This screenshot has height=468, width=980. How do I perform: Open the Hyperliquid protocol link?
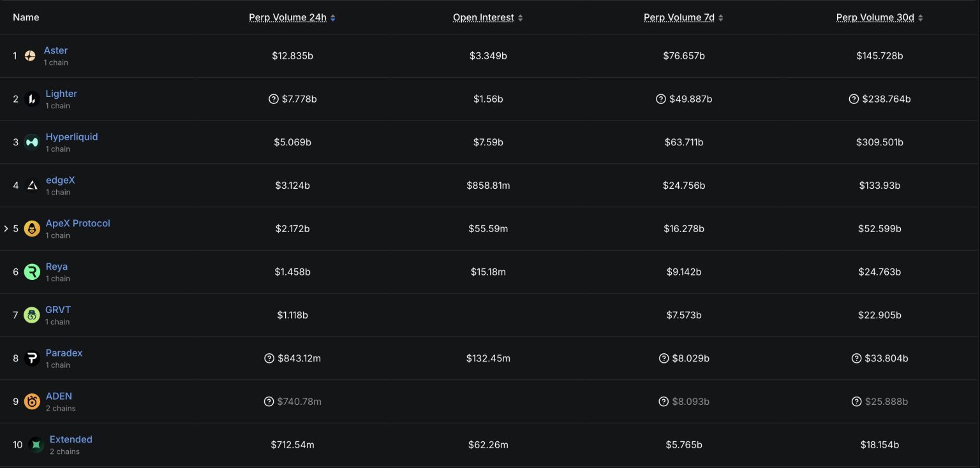point(71,137)
